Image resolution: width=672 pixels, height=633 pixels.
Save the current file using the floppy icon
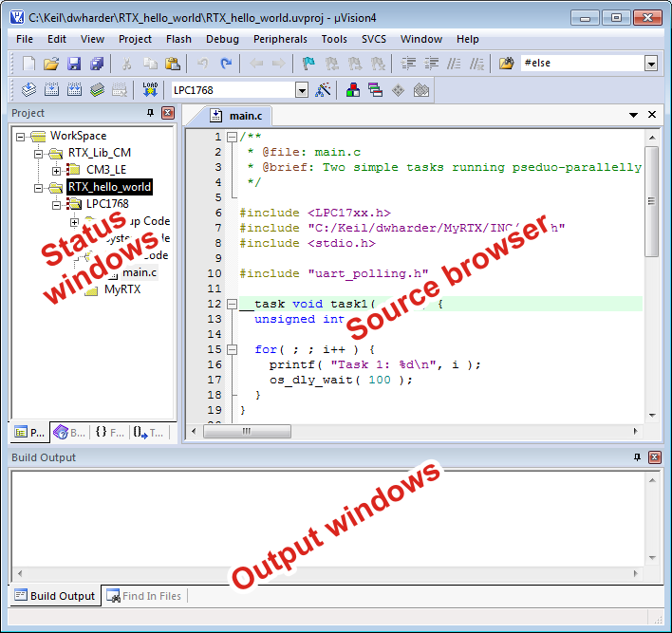coord(74,64)
